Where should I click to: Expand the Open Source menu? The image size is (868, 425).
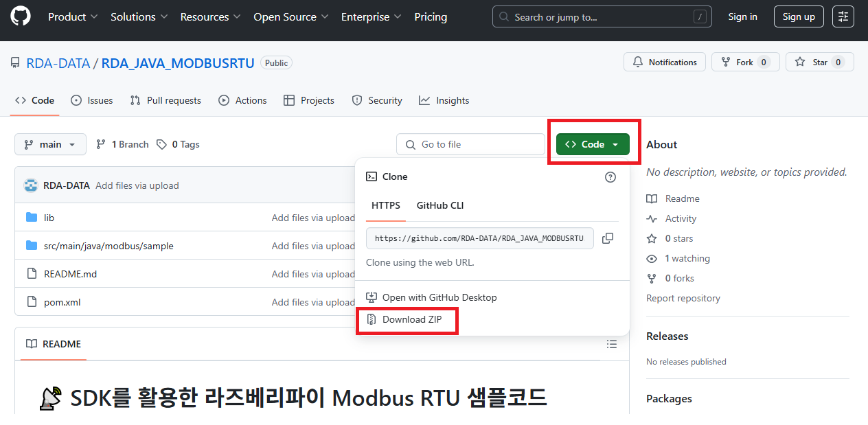point(290,16)
